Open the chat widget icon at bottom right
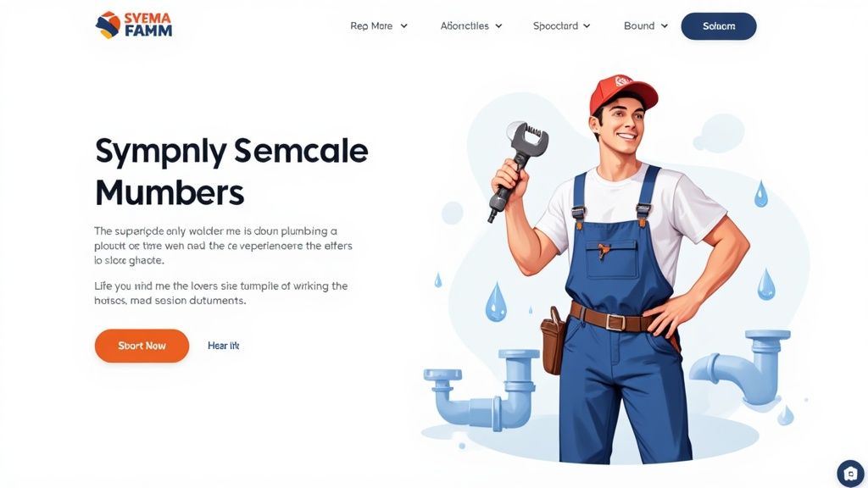The height and width of the screenshot is (488, 868). tap(850, 474)
